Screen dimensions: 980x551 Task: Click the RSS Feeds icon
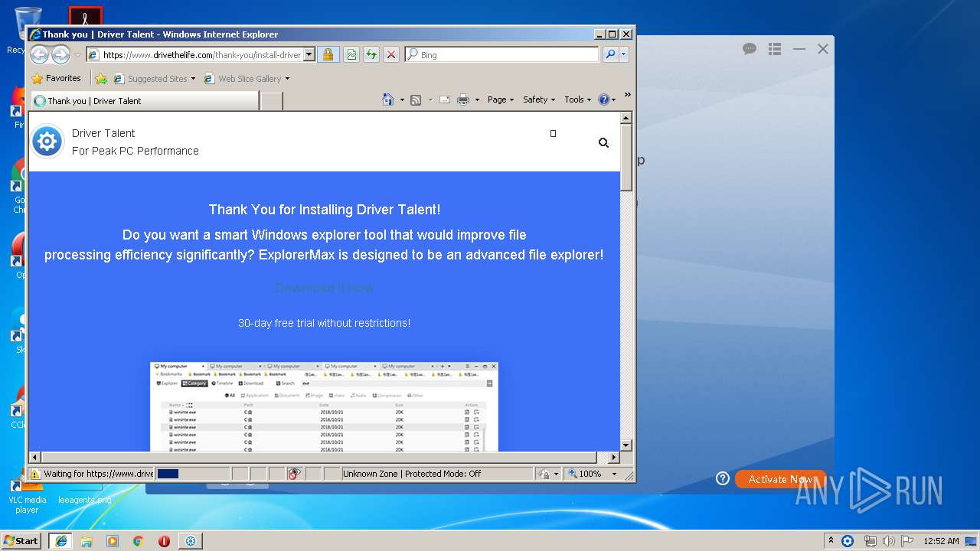point(416,99)
